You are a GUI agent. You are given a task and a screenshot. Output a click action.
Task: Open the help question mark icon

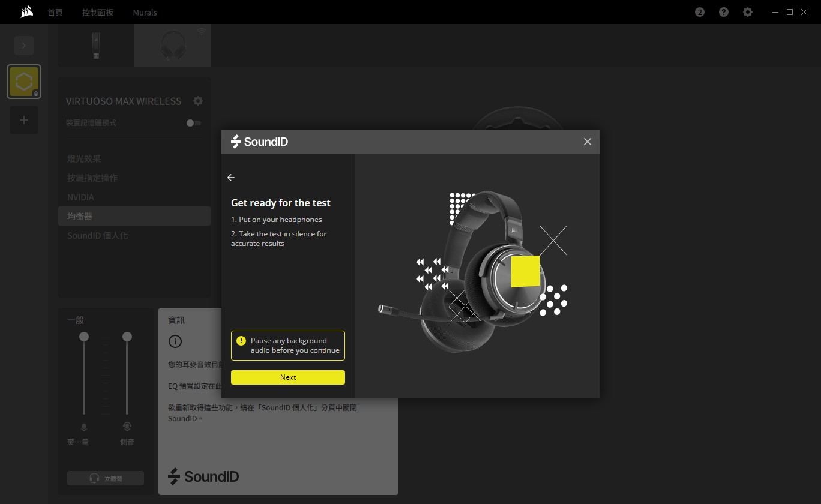[x=724, y=12]
